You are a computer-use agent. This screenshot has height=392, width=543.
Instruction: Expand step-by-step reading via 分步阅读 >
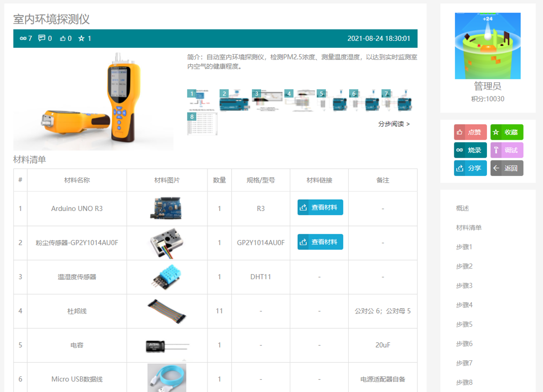393,124
